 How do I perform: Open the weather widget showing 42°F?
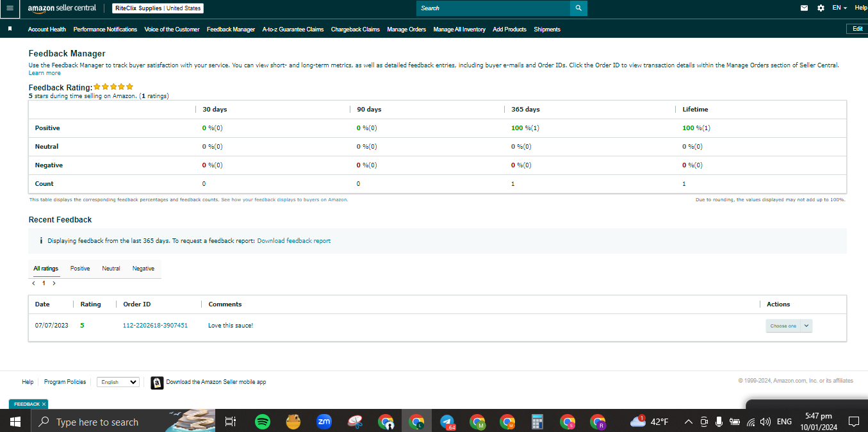pos(650,422)
